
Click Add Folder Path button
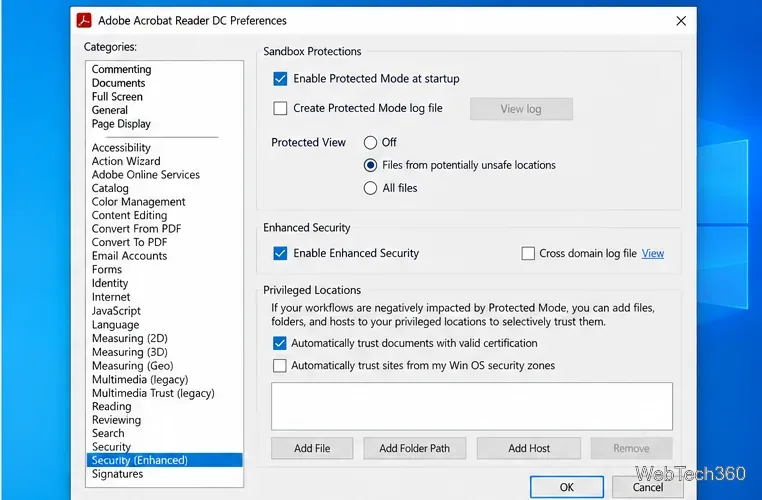click(x=415, y=448)
